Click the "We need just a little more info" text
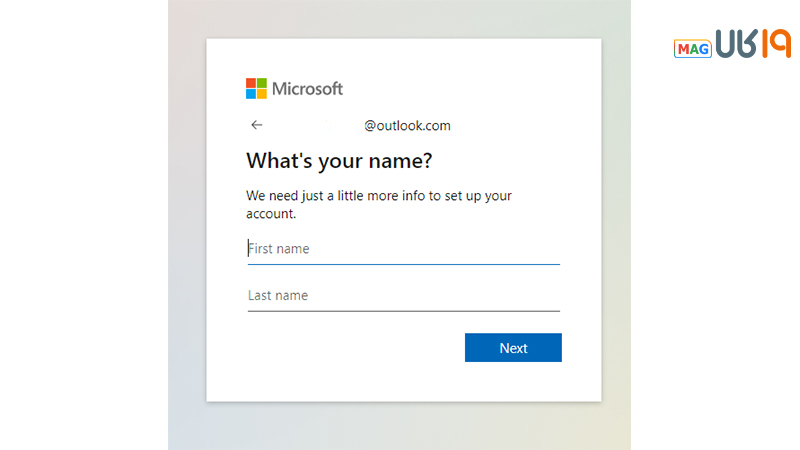Viewport: 800px width, 450px height. [x=379, y=196]
